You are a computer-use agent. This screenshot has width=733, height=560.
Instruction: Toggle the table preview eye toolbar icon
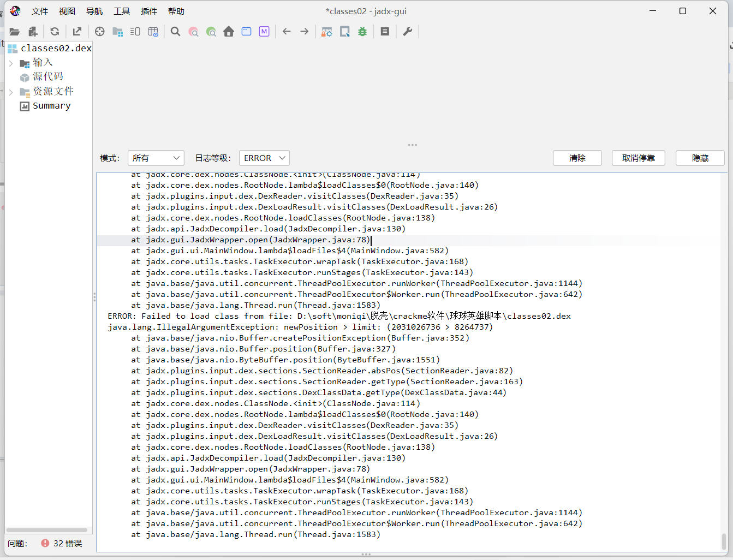(153, 32)
